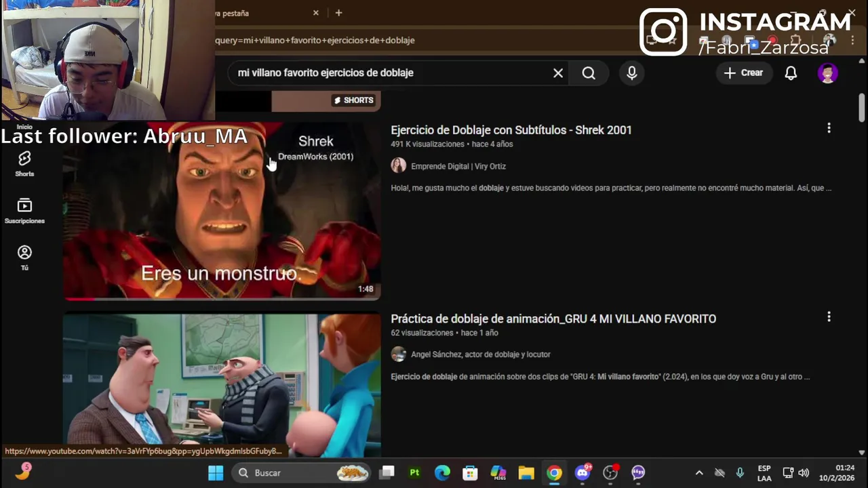Click the '62 visualizaciones' text
This screenshot has width=868, height=488.
[x=422, y=333]
